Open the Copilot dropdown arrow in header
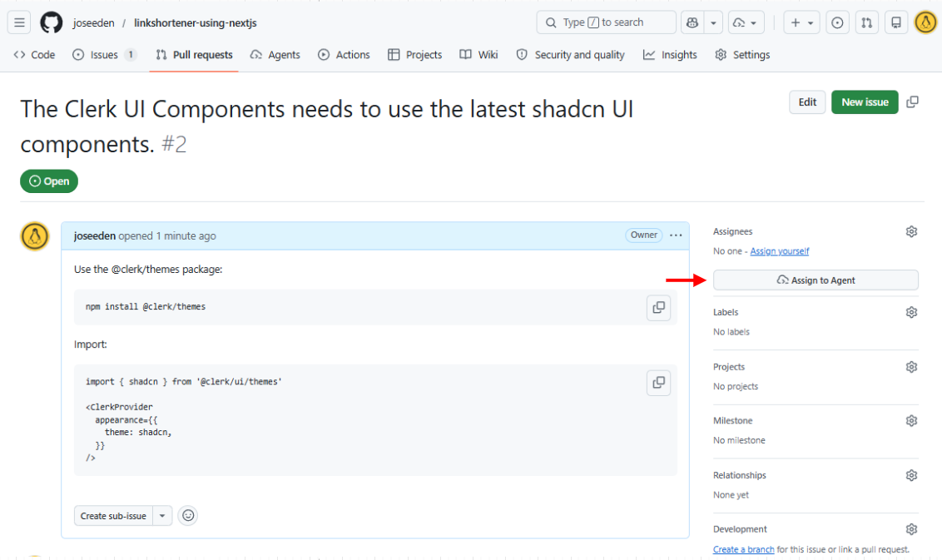Image resolution: width=942 pixels, height=560 pixels. [713, 22]
